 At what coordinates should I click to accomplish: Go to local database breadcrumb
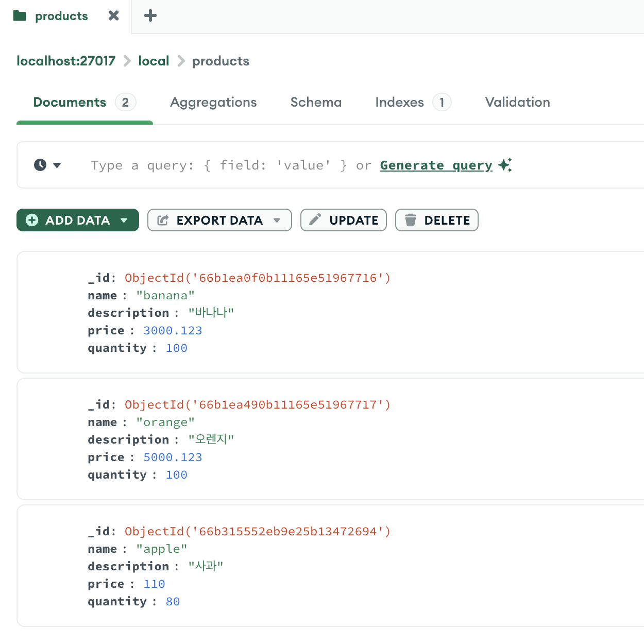(154, 61)
